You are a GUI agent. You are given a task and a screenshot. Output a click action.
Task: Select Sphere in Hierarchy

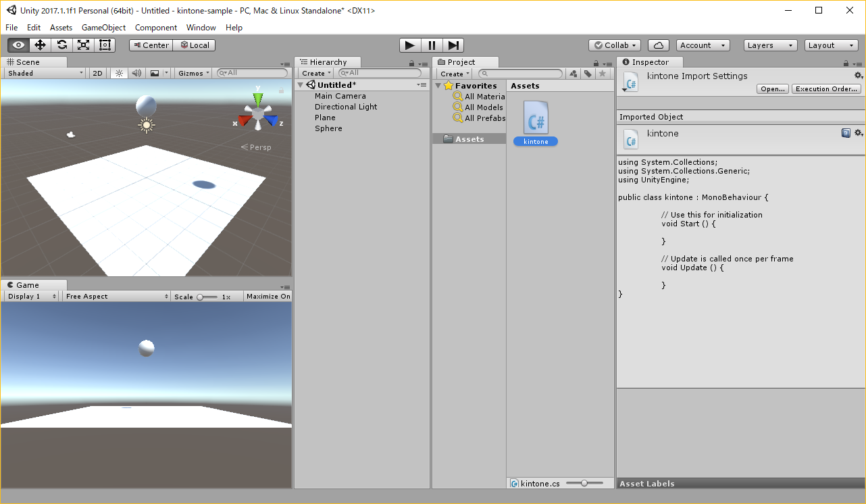[328, 128]
